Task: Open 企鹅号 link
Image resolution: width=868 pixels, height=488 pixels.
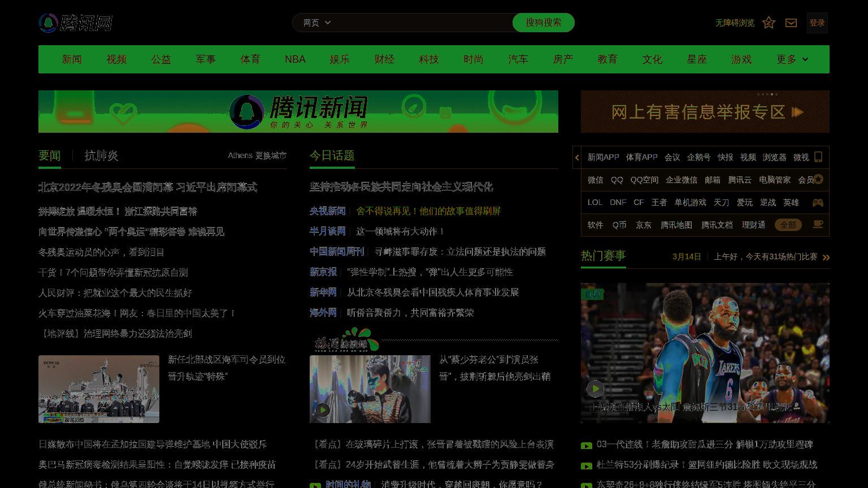Action: coord(699,157)
